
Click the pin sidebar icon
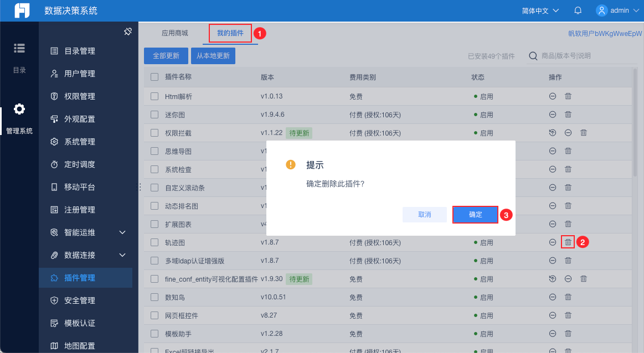[128, 32]
